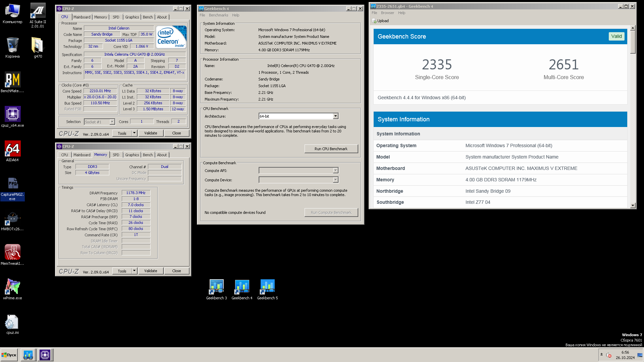This screenshot has width=644, height=362.
Task: Open Geekbench 3 desktop shortcut
Action: click(x=216, y=290)
